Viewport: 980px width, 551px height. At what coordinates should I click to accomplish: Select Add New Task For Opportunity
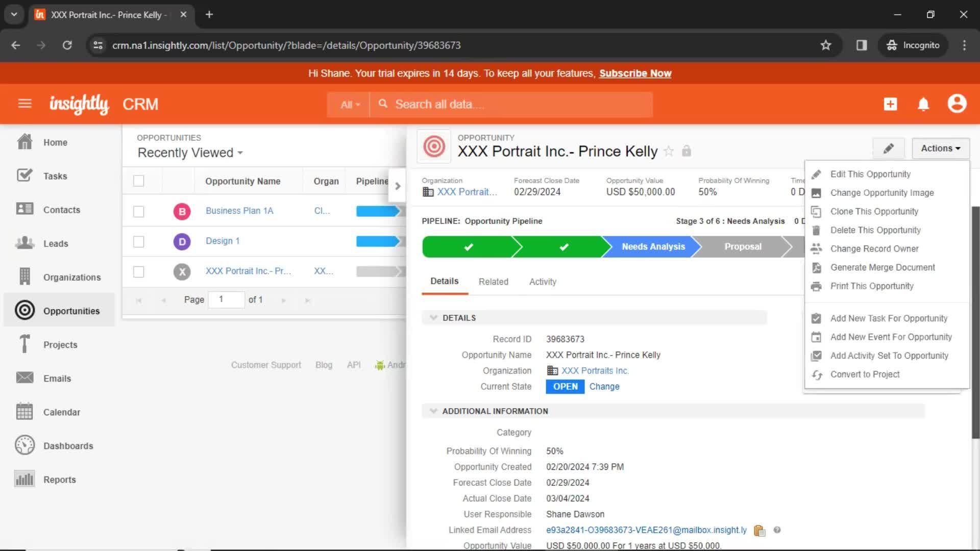click(x=889, y=318)
